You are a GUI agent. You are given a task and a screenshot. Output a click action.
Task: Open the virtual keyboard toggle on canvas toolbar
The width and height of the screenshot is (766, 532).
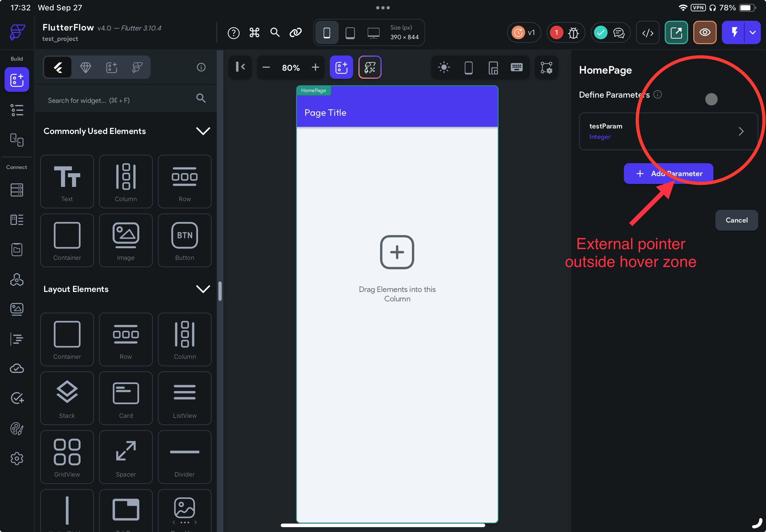pos(516,67)
